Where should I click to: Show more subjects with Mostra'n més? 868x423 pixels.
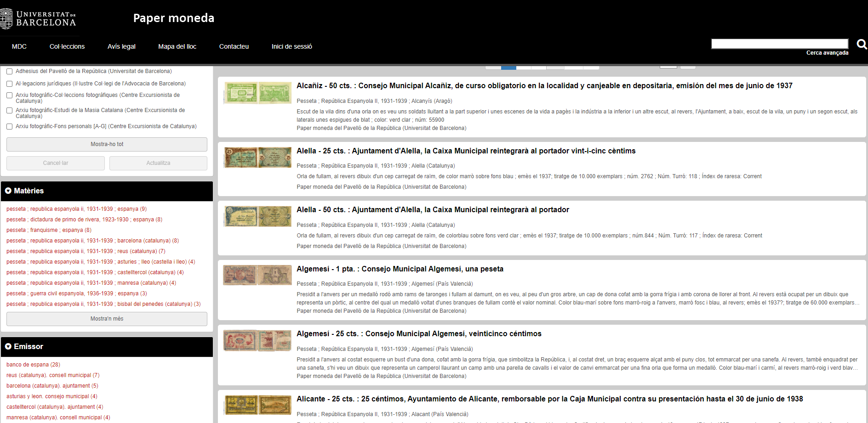pyautogui.click(x=107, y=319)
